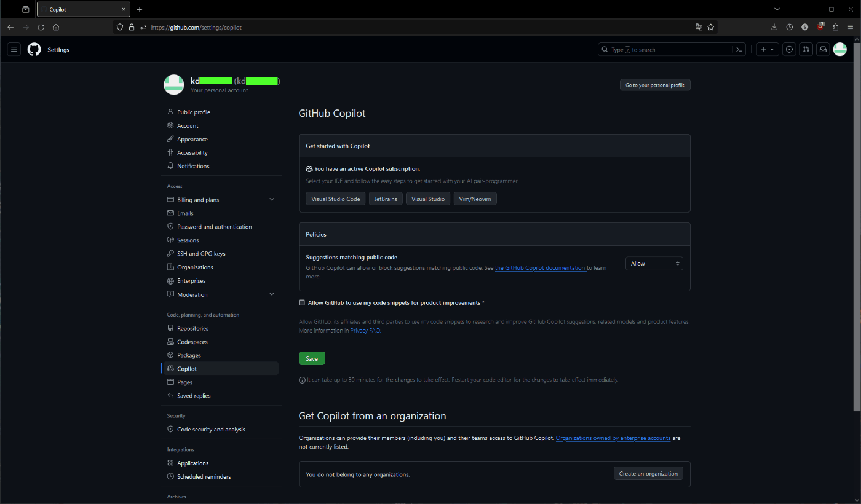
Task: Click the browser back arrow
Action: pos(10,27)
